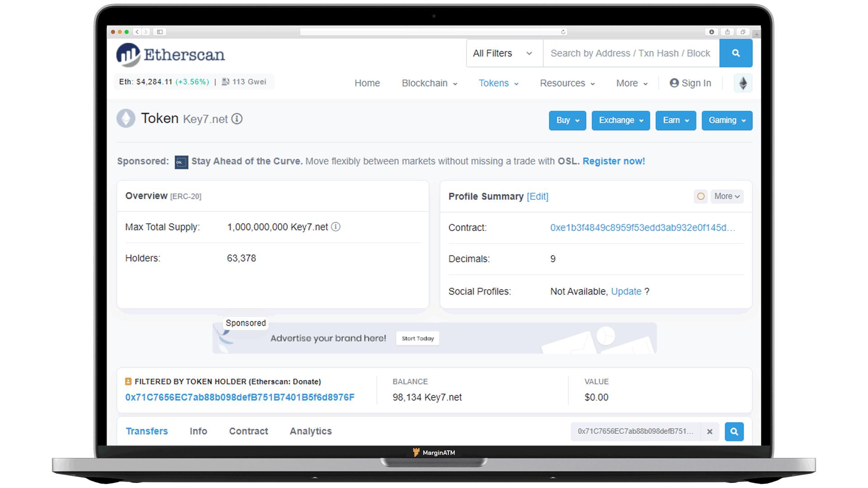Clear the token holder filter with X
The width and height of the screenshot is (868, 488).
click(x=710, y=432)
